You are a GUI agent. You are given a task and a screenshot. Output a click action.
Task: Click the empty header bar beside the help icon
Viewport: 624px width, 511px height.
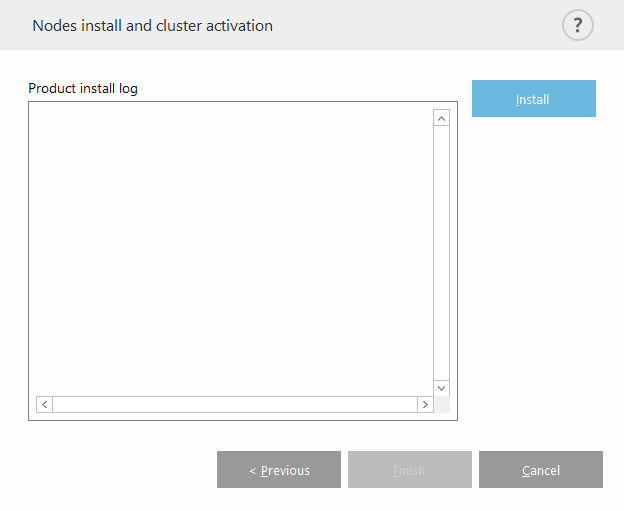click(420, 25)
